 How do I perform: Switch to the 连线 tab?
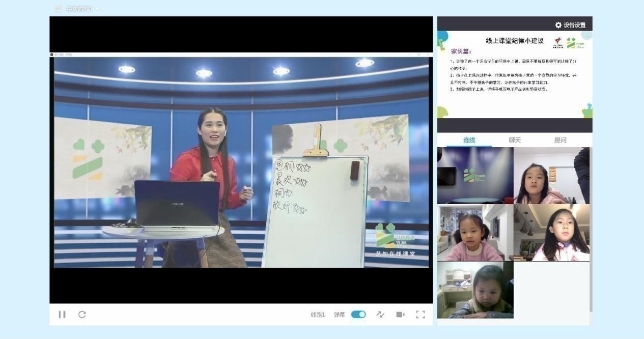point(469,140)
